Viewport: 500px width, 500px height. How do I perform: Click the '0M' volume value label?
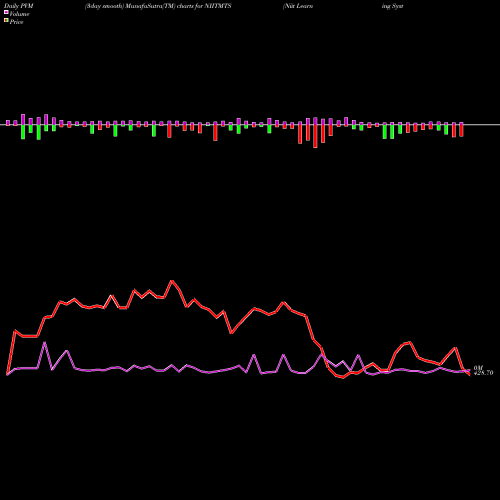pyautogui.click(x=478, y=368)
